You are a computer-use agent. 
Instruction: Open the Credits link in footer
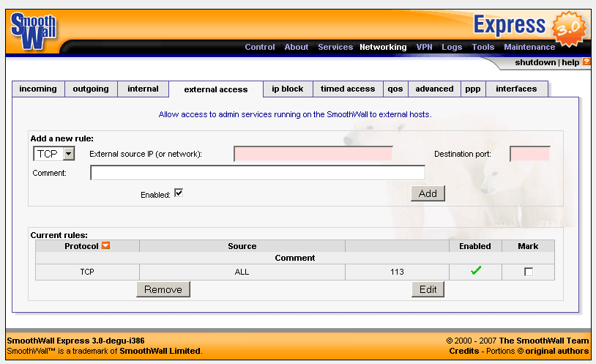pyautogui.click(x=463, y=351)
